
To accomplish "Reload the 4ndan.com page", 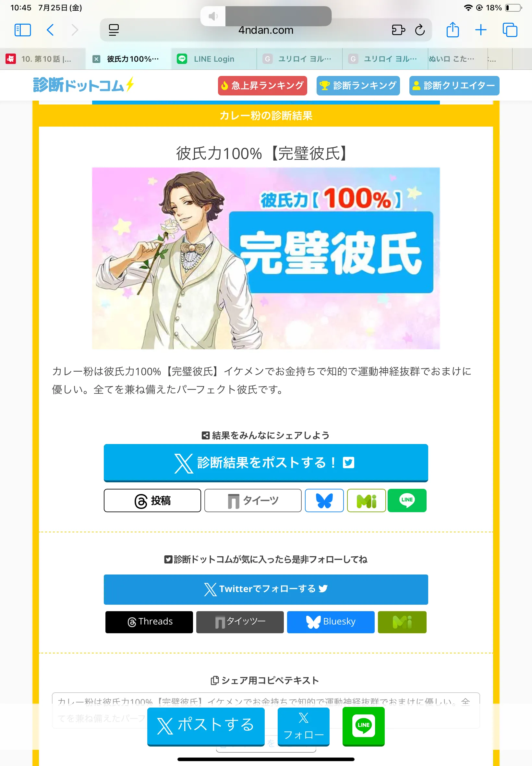I will (x=420, y=30).
